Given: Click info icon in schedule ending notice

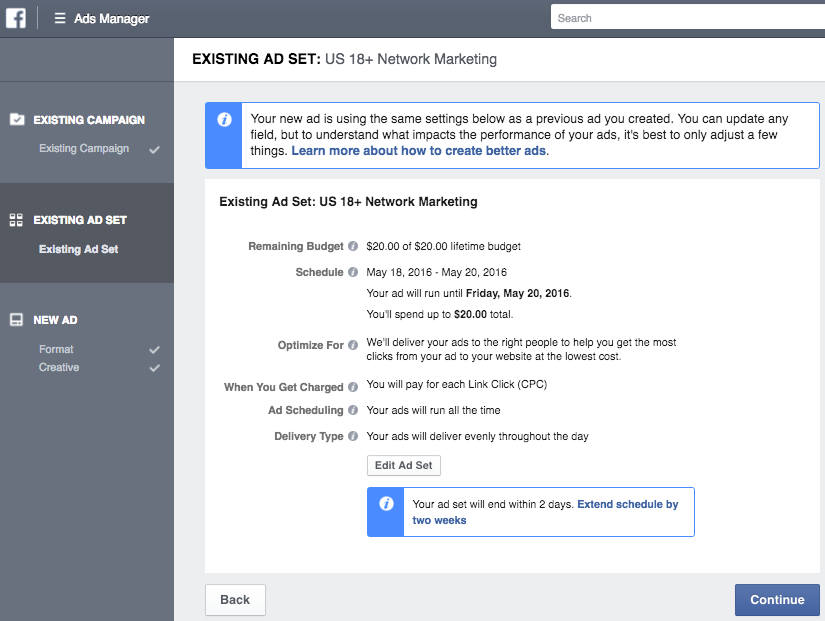Looking at the screenshot, I should (386, 504).
